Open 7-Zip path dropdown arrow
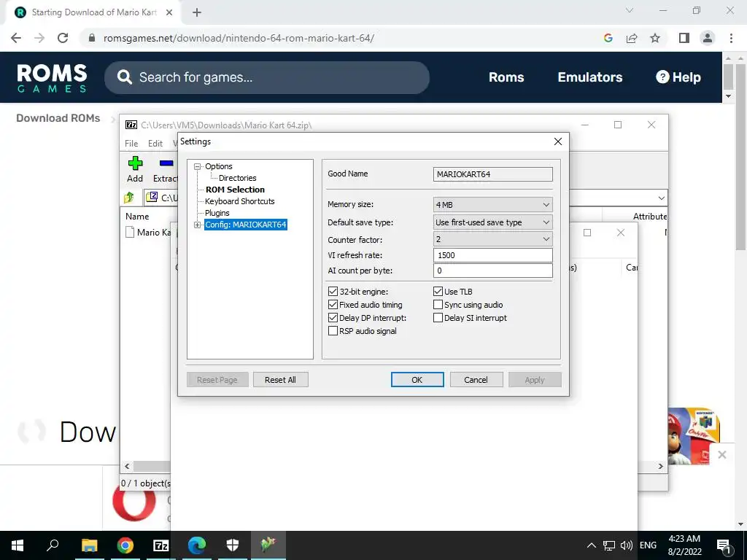The width and height of the screenshot is (747, 560). click(661, 198)
